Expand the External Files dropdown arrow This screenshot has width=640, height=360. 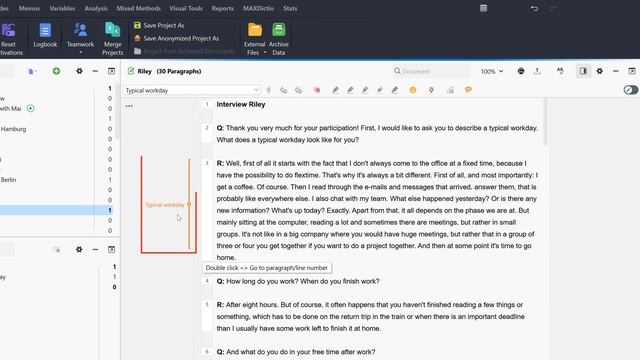[265, 53]
